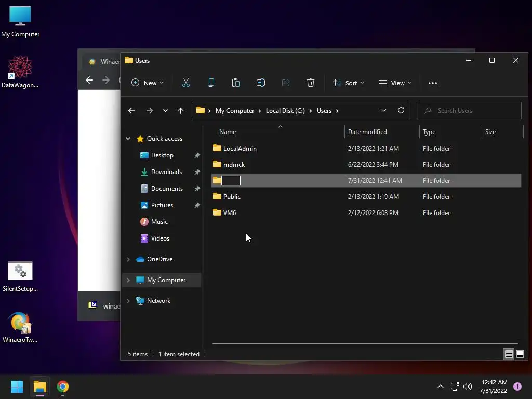Open Music in Quick access
The height and width of the screenshot is (399, 532).
[x=159, y=221]
